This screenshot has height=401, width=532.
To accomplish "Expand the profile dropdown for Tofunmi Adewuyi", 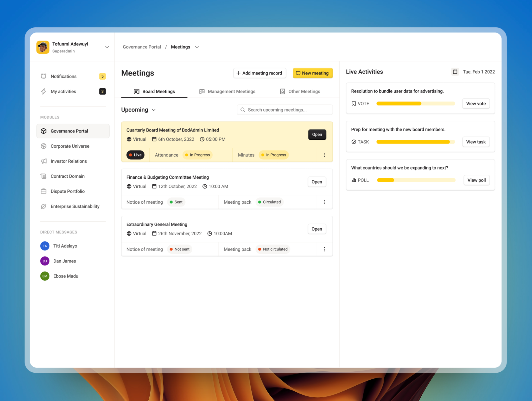I will coord(107,47).
